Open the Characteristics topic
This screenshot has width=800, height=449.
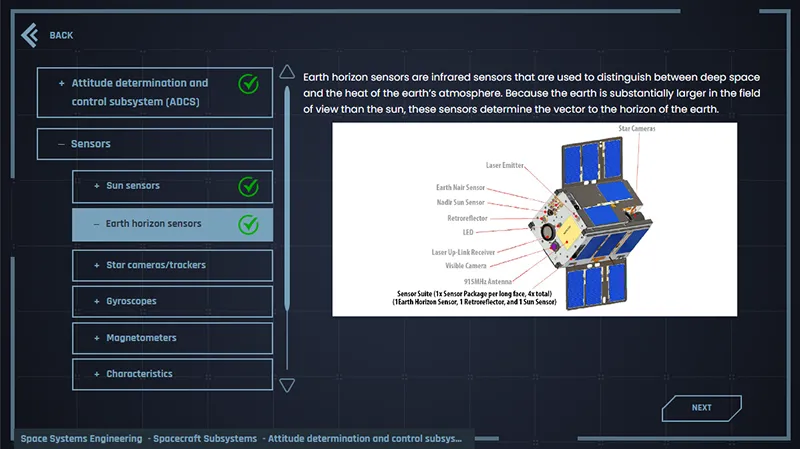pos(139,374)
